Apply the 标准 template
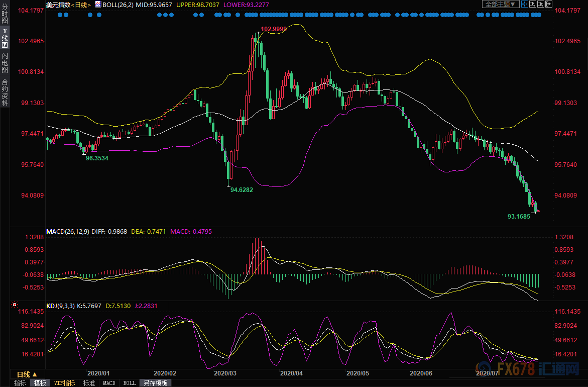 click(89, 383)
